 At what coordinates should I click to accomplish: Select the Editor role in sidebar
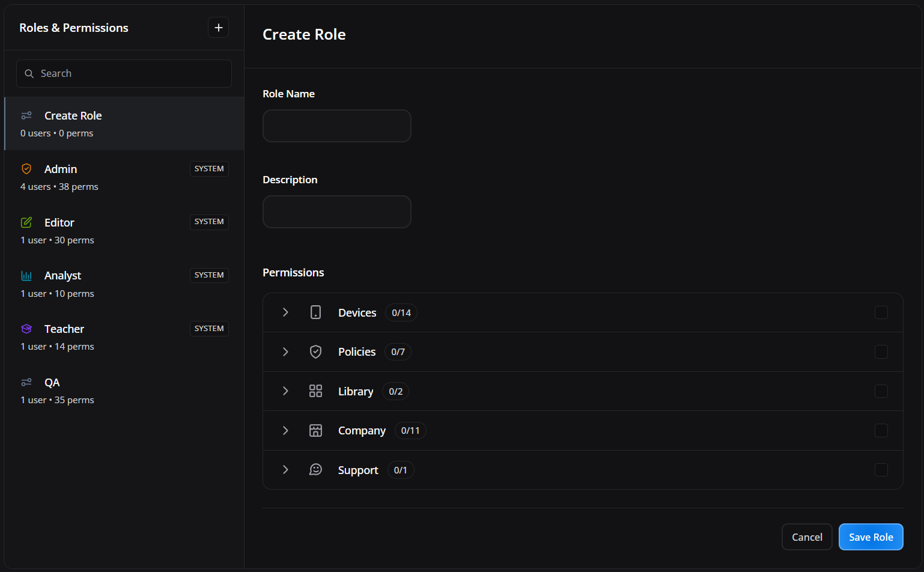(x=124, y=231)
